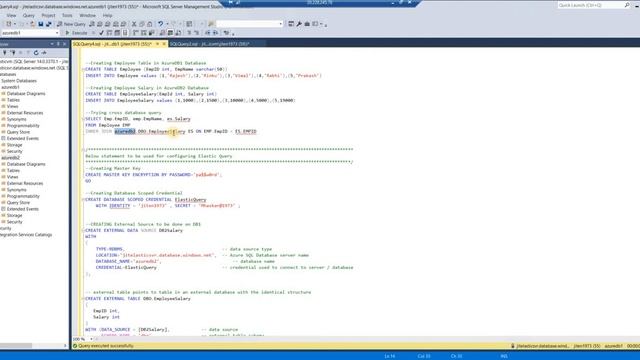Click the Save icon in the toolbar

click(41, 24)
